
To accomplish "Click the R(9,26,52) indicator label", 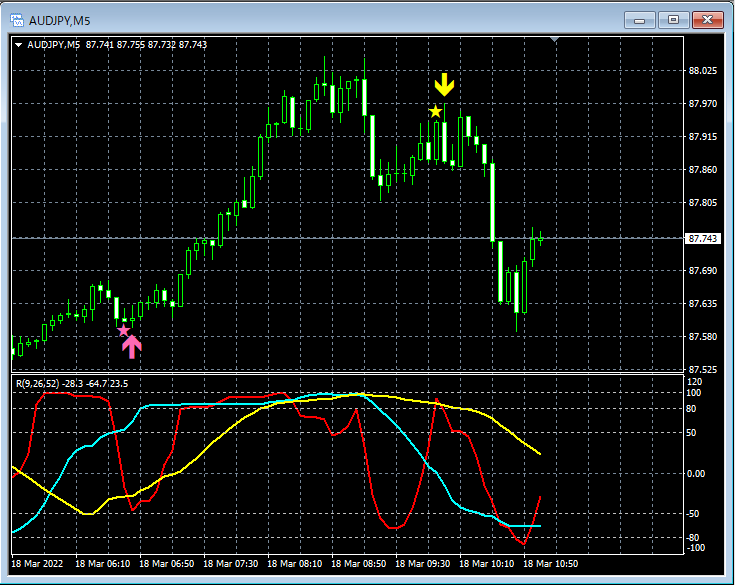I will 72,384.
